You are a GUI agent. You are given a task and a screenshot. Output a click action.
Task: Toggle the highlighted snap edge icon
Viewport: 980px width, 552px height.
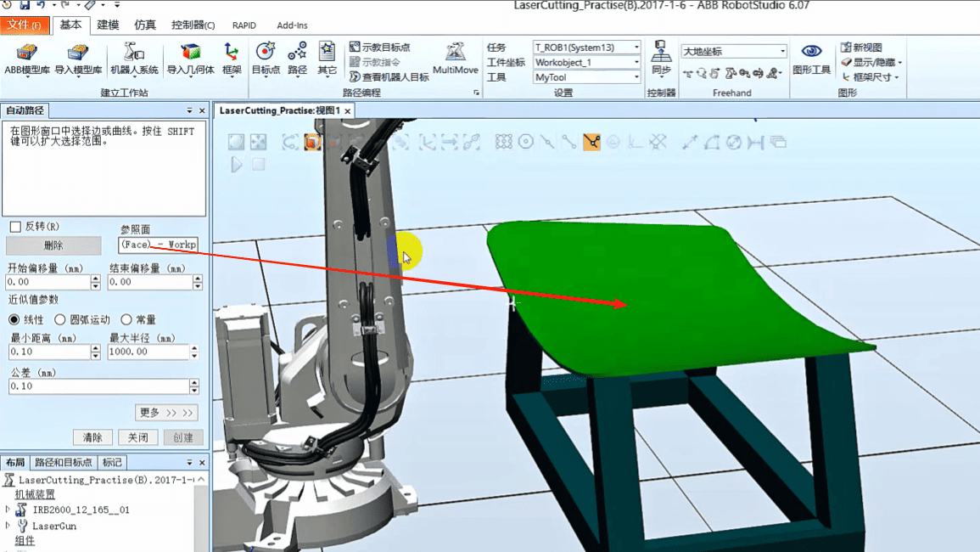tap(591, 142)
